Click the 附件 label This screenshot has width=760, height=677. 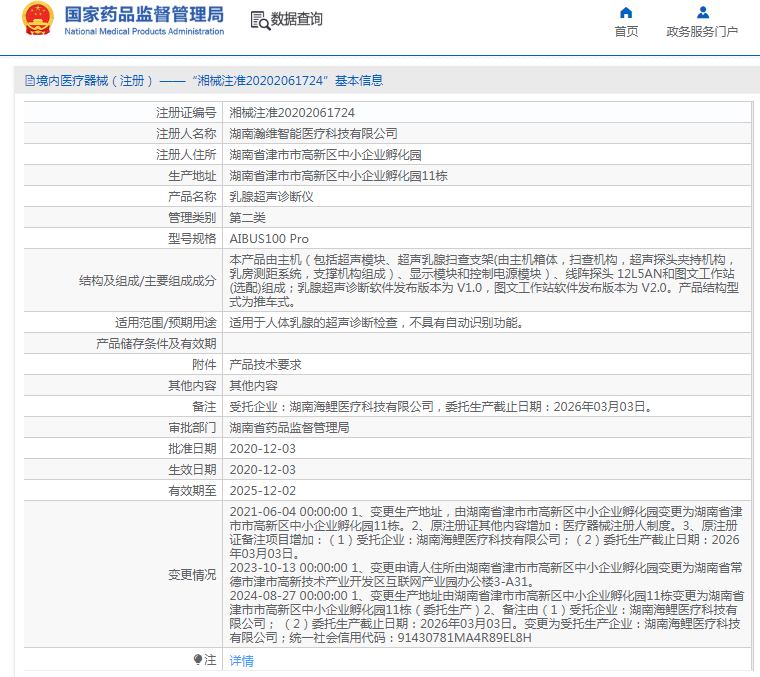point(204,365)
